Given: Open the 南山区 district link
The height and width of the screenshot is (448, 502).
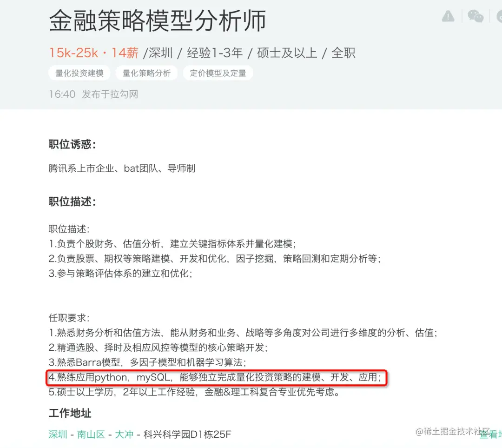Looking at the screenshot, I should 91,435.
